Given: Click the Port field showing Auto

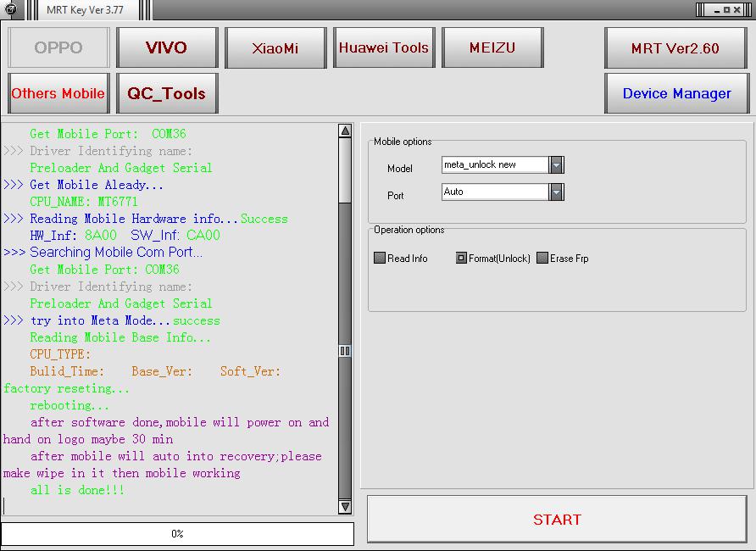Looking at the screenshot, I should coord(495,192).
